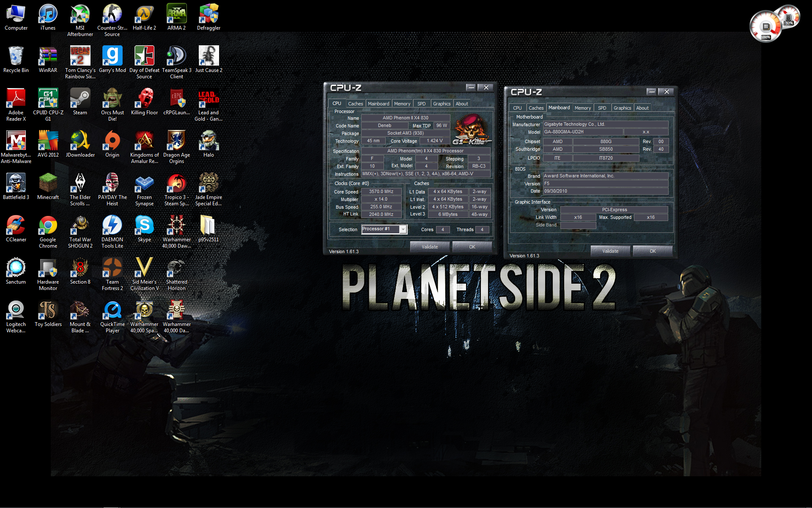The height and width of the screenshot is (508, 812).
Task: Launch Just Cause 2 shortcut
Action: point(208,60)
